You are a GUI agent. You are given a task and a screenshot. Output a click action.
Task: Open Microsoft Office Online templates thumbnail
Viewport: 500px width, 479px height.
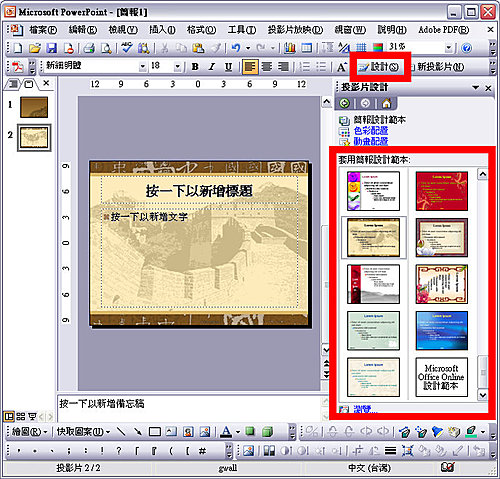click(x=442, y=377)
